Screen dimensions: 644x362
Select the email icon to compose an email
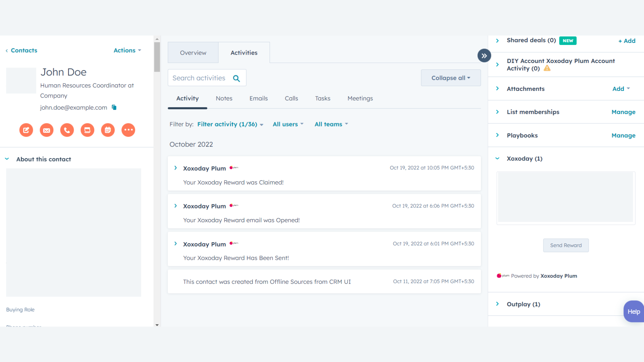[47, 130]
